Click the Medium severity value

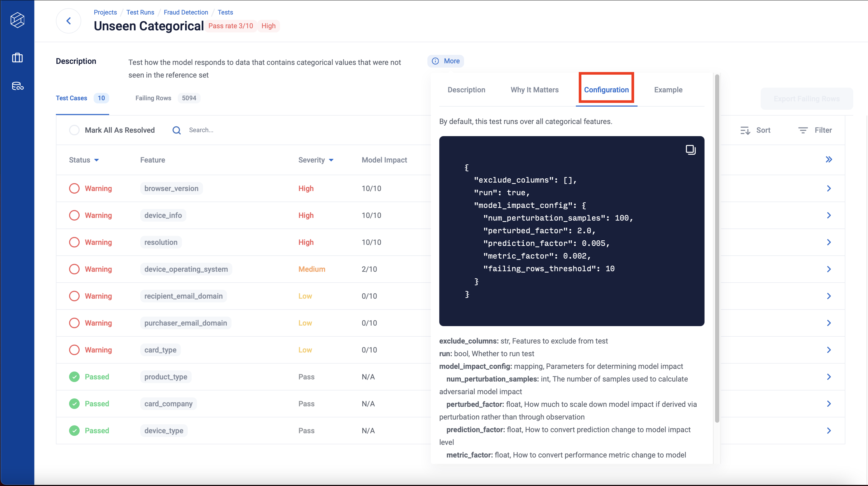312,269
